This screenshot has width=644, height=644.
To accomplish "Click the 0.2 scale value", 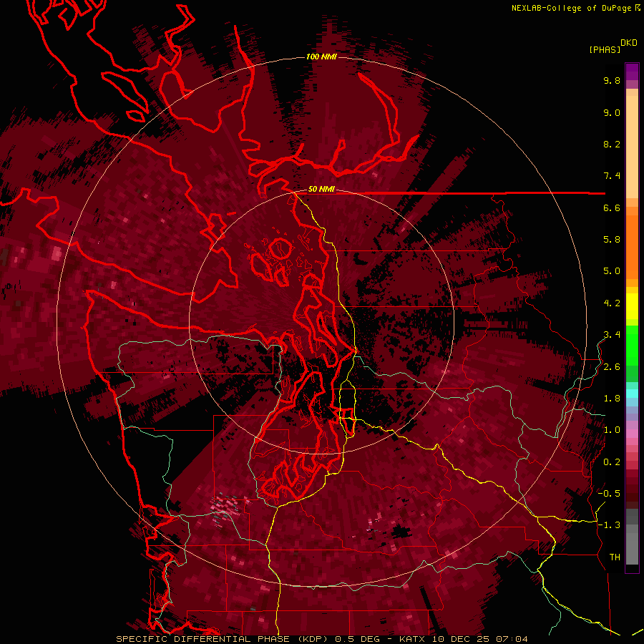I will [612, 462].
